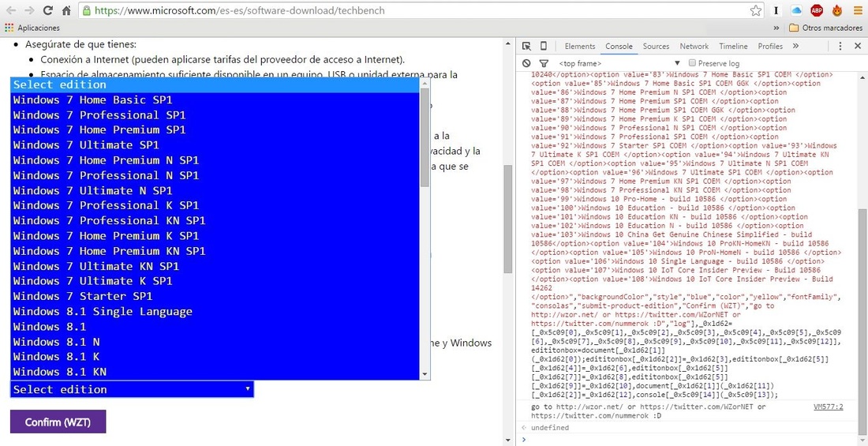868x446 pixels.
Task: Toggle DevTools device mode icon
Action: coord(543,46)
